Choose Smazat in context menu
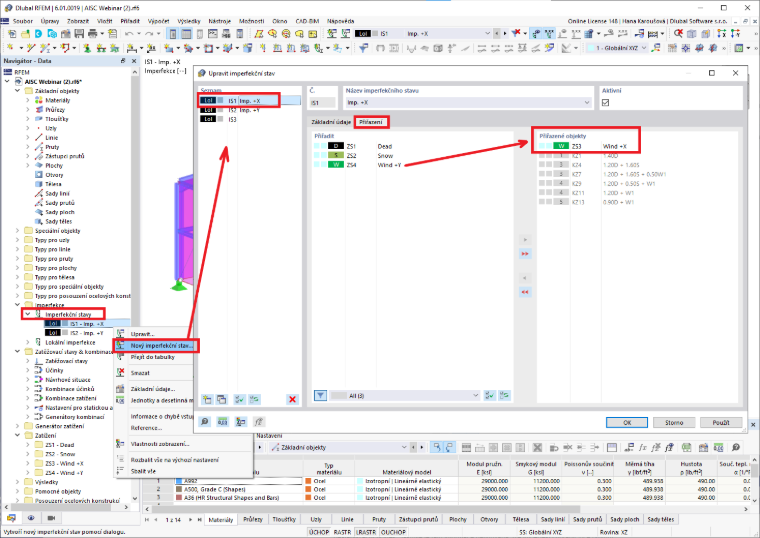This screenshot has height=538, width=760. click(x=140, y=373)
